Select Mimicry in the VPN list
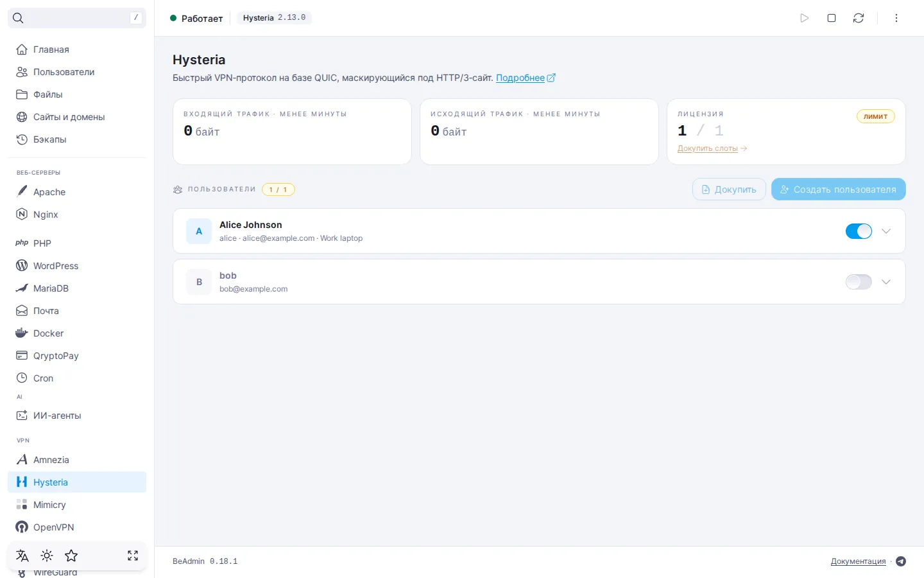This screenshot has width=924, height=578. click(x=77, y=505)
